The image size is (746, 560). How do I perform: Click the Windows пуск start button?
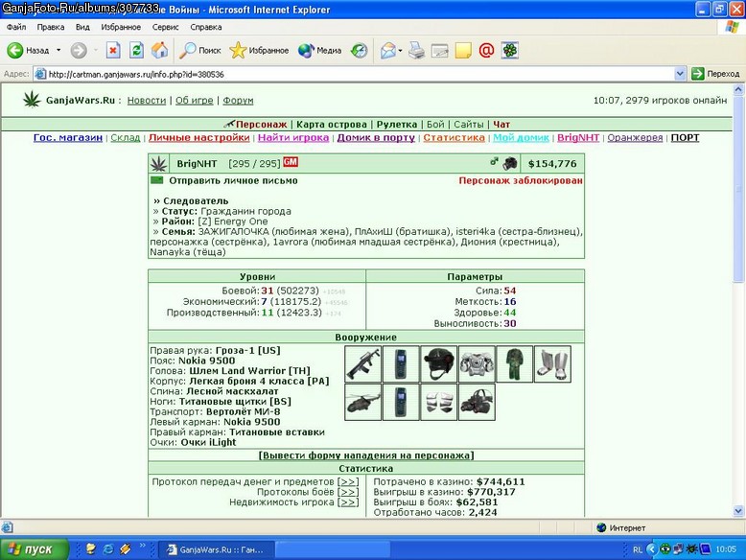tap(35, 549)
